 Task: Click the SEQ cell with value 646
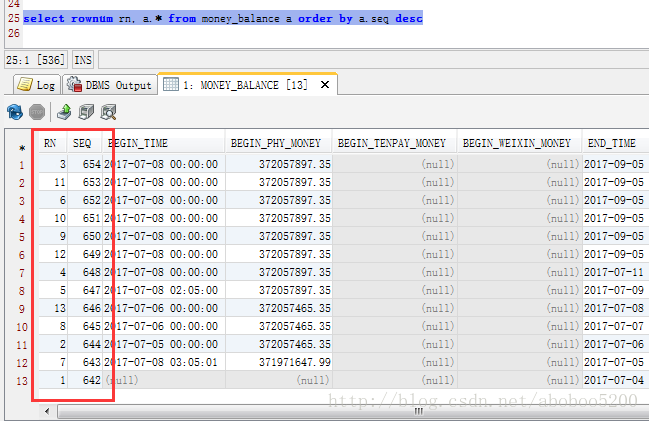click(84, 308)
